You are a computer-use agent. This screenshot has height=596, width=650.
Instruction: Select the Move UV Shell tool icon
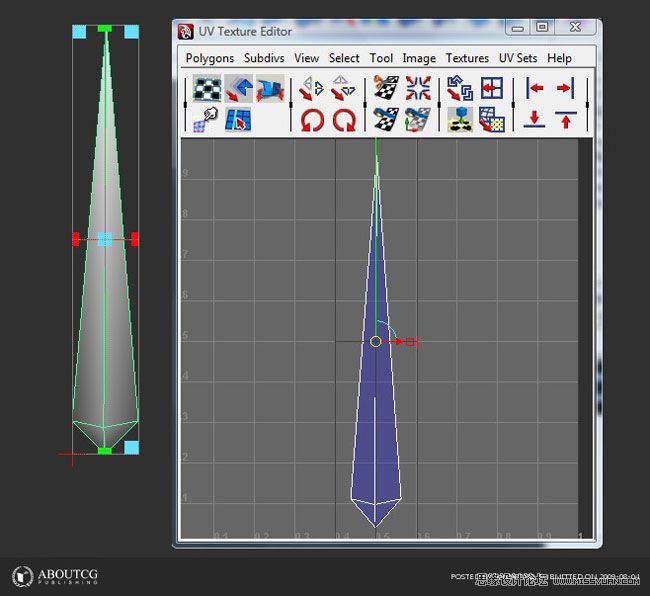(238, 90)
